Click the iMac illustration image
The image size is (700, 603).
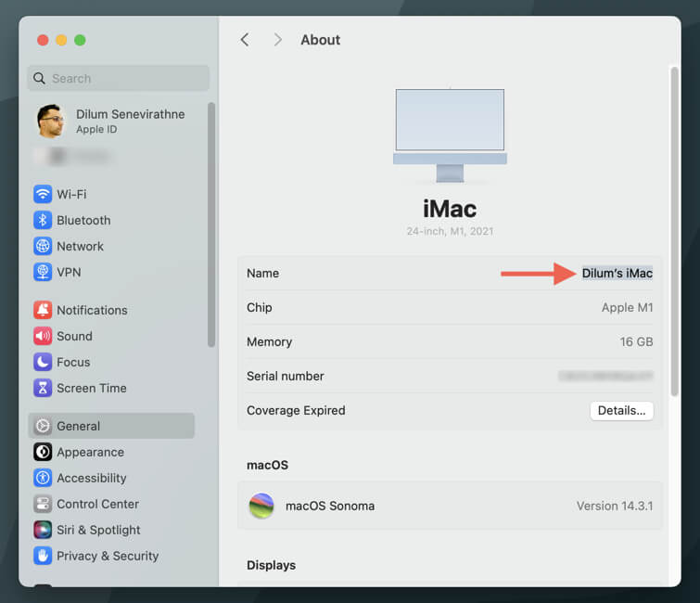coord(450,135)
